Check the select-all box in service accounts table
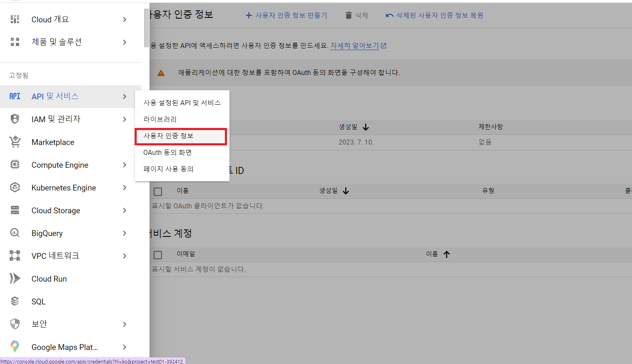 click(158, 255)
